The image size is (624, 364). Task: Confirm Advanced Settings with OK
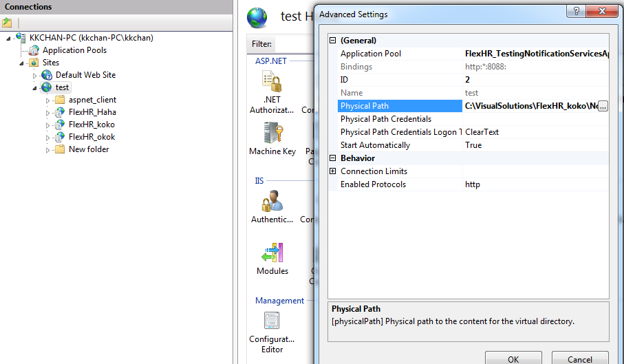513,358
